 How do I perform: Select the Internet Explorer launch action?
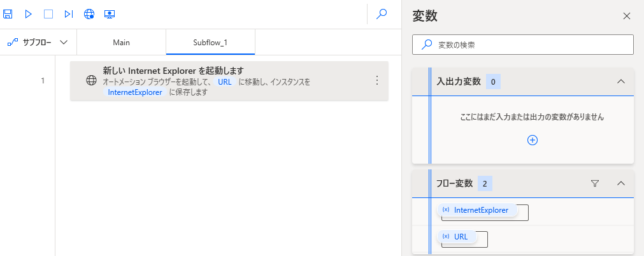pos(229,80)
